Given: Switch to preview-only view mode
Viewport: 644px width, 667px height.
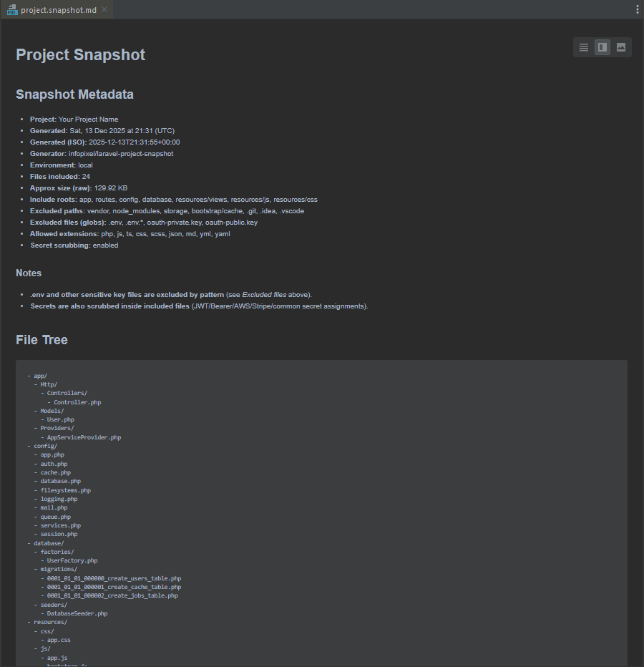Looking at the screenshot, I should (x=620, y=47).
